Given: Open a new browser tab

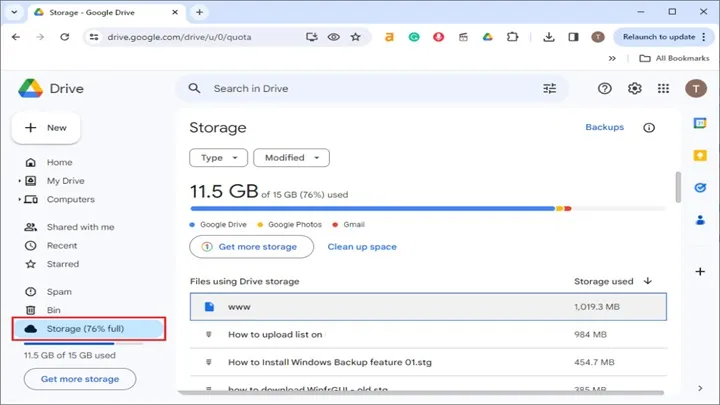Looking at the screenshot, I should point(199,12).
